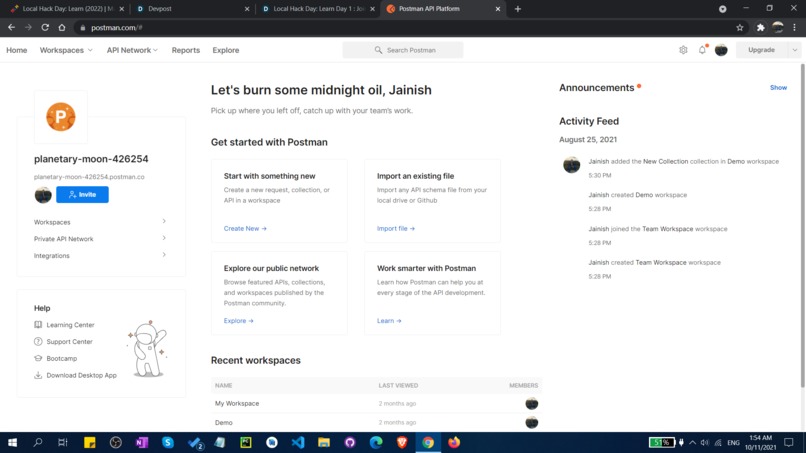Screen dimensions: 806x453
Task: Open Visual Studio Code from taskbar
Action: 298,442
